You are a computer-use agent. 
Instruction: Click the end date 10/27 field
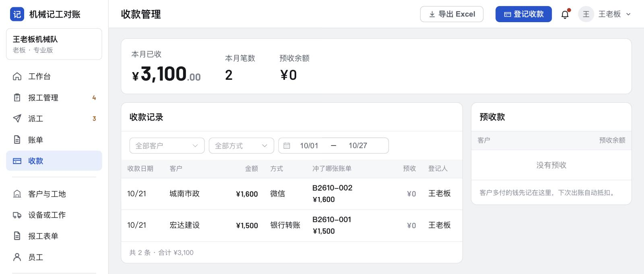(358, 145)
